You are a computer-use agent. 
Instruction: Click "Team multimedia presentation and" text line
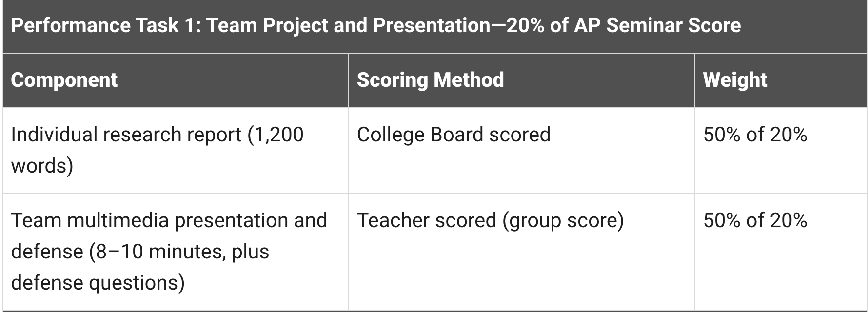point(169,220)
